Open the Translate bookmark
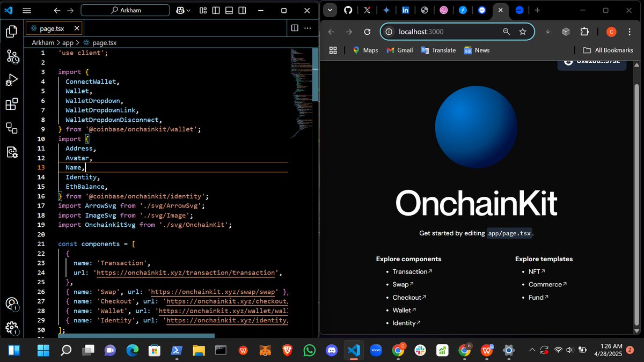Viewport: 644px width, 362px height. pyautogui.click(x=438, y=50)
